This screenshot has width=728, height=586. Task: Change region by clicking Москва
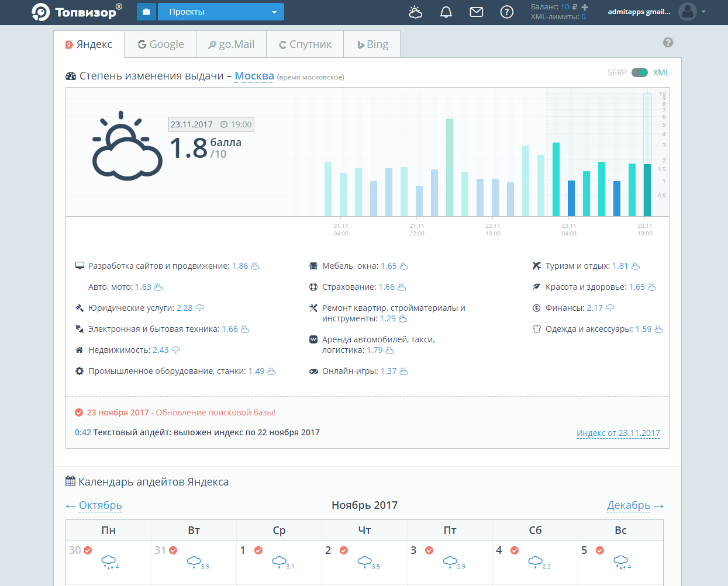tap(254, 76)
